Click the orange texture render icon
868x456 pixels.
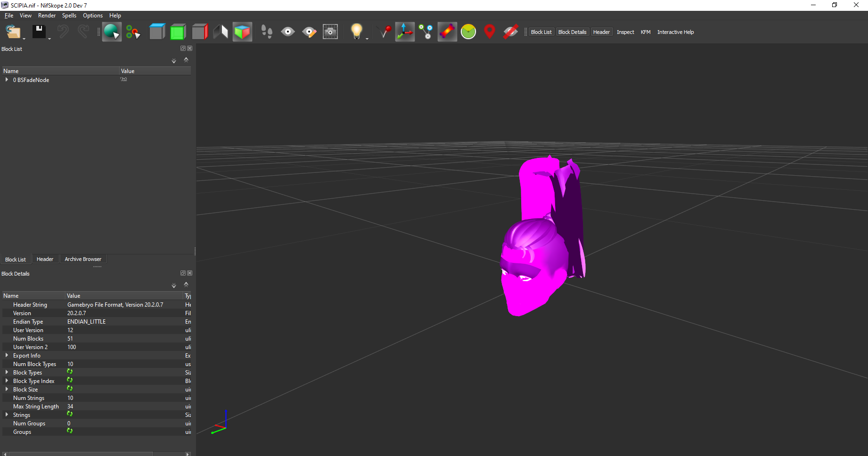(447, 32)
